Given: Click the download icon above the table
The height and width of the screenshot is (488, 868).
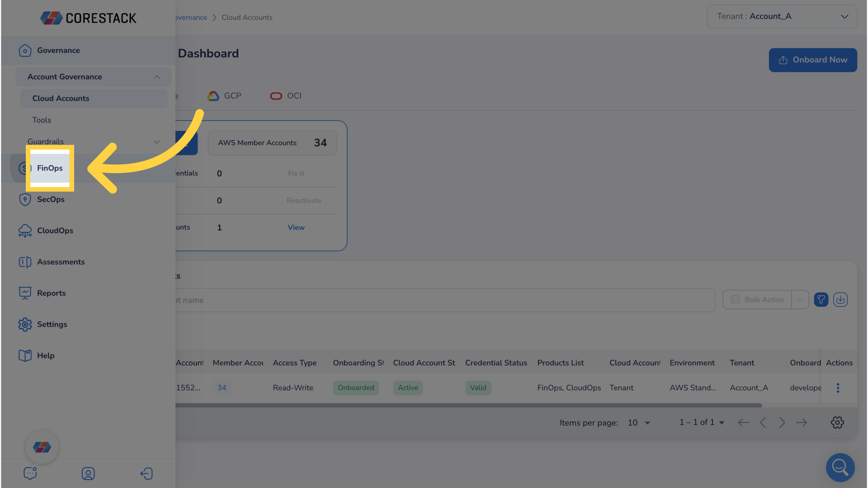Looking at the screenshot, I should point(840,300).
